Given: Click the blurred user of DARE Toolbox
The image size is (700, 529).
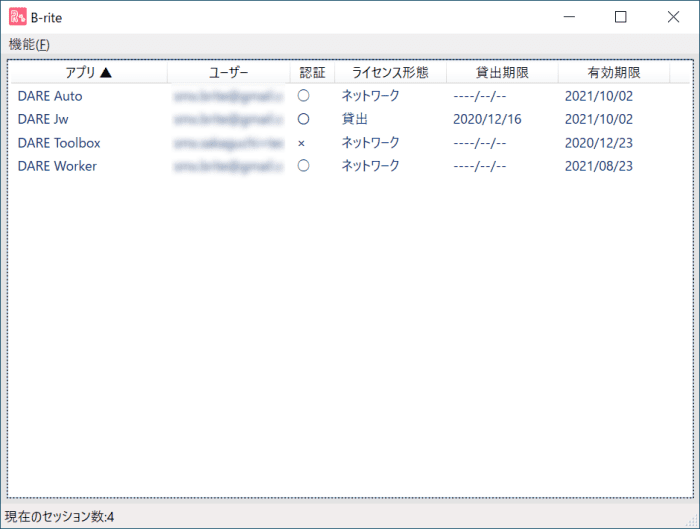Looking at the screenshot, I should [x=229, y=143].
